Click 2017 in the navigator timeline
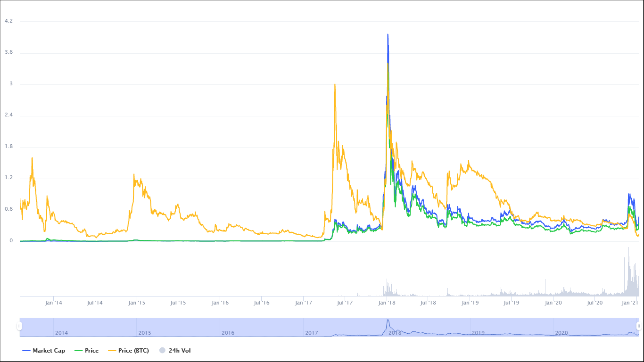Screen dimensions: 644x362 point(311,333)
